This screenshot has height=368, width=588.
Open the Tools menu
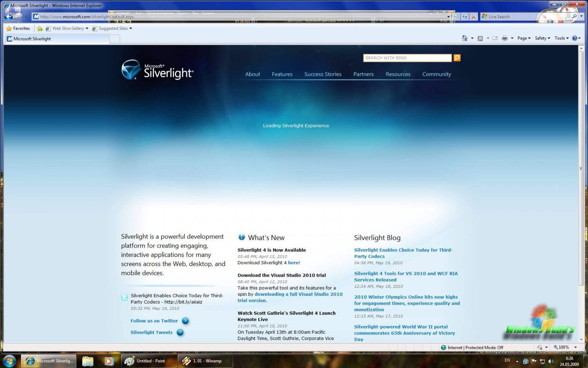point(562,38)
